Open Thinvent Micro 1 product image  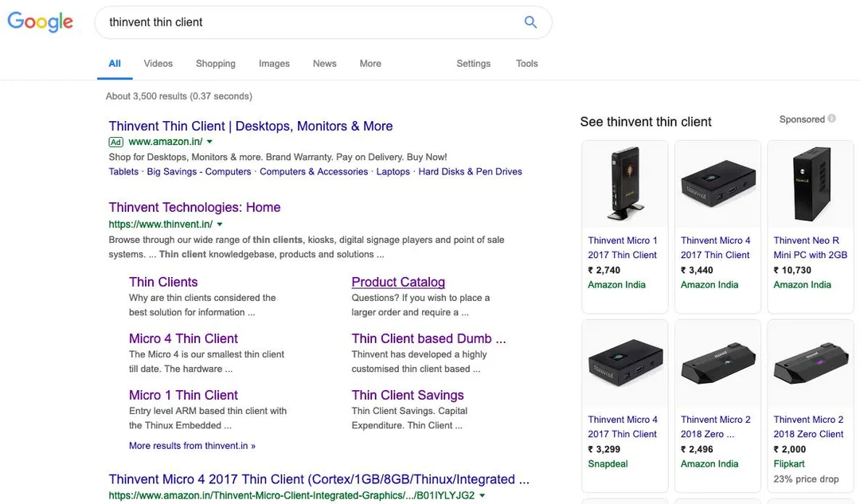(x=625, y=184)
